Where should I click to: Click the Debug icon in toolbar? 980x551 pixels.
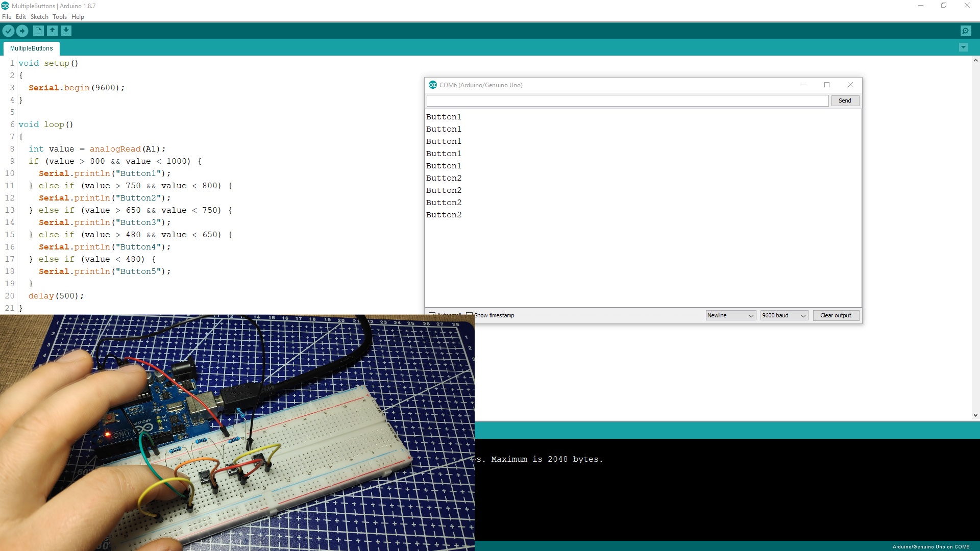[x=966, y=31]
